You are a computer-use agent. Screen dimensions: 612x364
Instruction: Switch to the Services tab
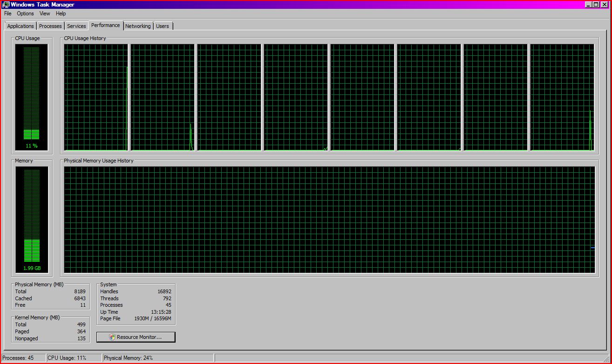[x=76, y=26]
